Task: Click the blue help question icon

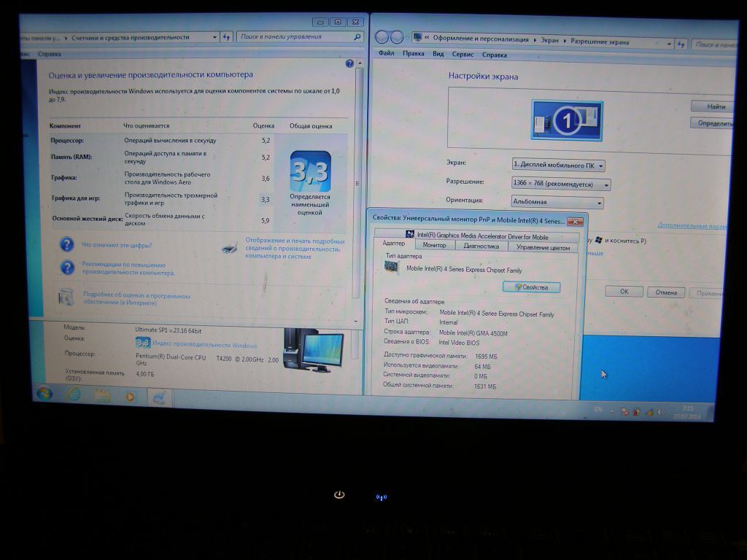Action: (x=349, y=63)
